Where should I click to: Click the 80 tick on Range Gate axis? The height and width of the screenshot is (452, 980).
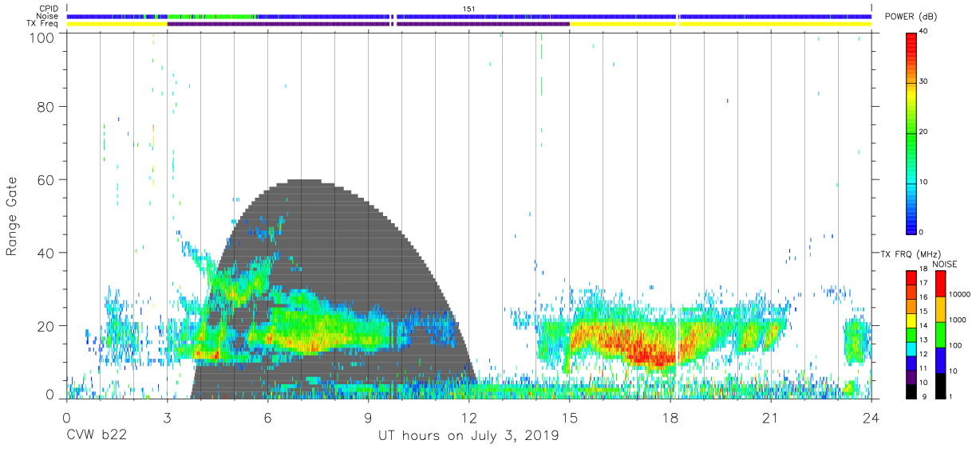[46, 107]
